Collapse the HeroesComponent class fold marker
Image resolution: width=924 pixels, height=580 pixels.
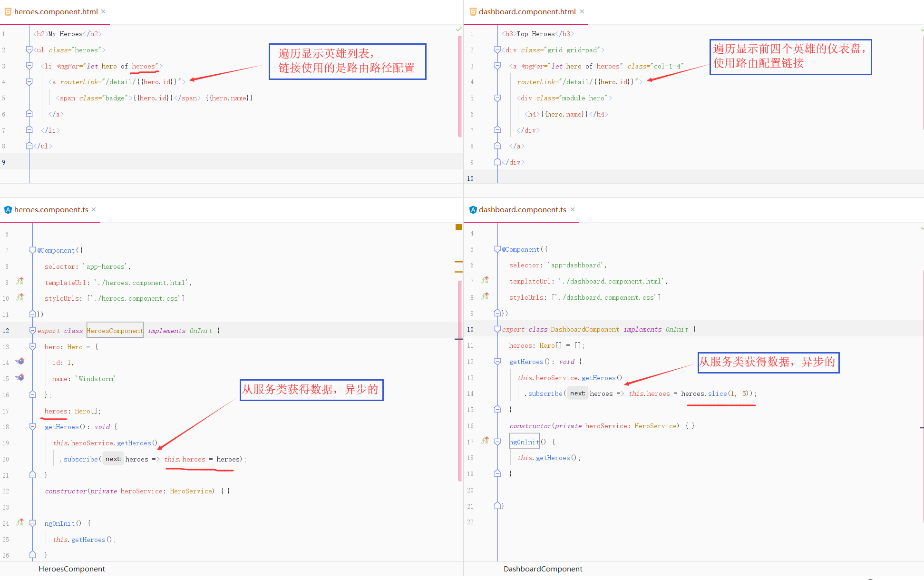(32, 330)
